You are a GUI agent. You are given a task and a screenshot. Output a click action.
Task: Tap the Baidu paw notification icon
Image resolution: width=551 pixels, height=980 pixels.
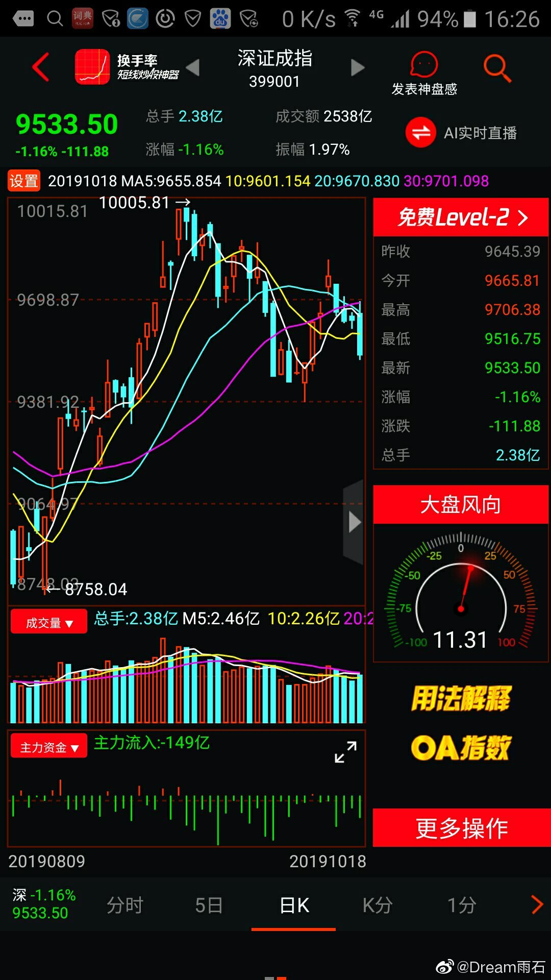220,19
